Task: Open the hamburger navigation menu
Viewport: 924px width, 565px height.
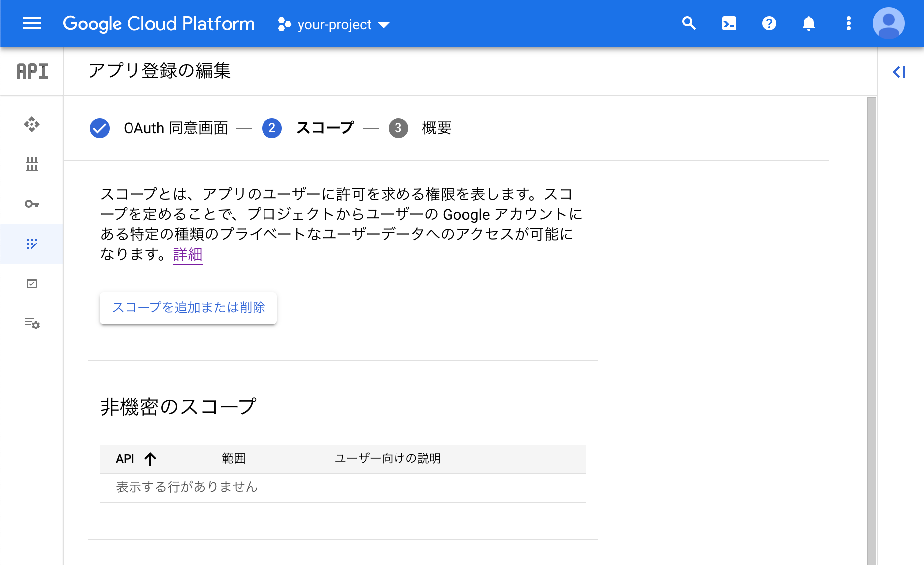Action: coord(32,24)
